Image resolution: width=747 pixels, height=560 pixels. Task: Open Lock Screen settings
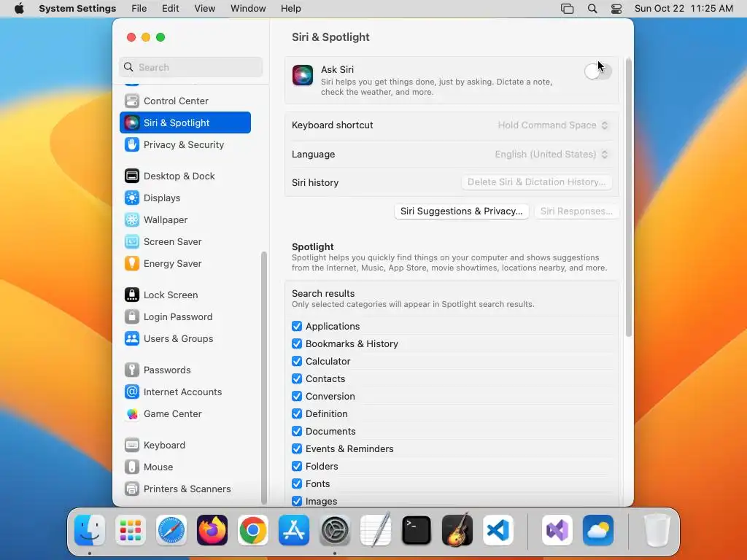pyautogui.click(x=185, y=295)
